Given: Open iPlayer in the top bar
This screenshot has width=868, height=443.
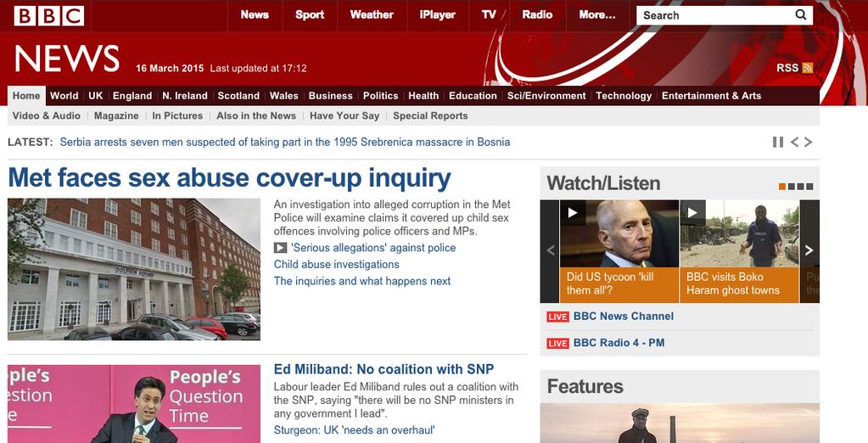Looking at the screenshot, I should click(x=437, y=15).
